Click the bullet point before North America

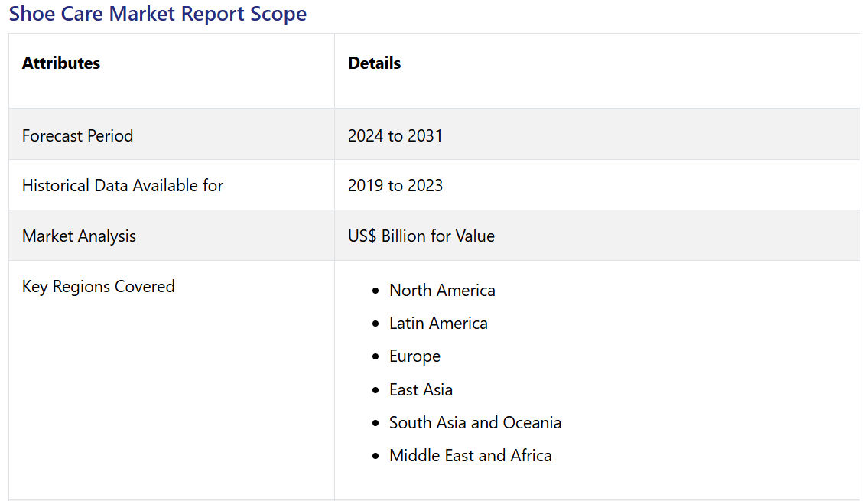[375, 291]
